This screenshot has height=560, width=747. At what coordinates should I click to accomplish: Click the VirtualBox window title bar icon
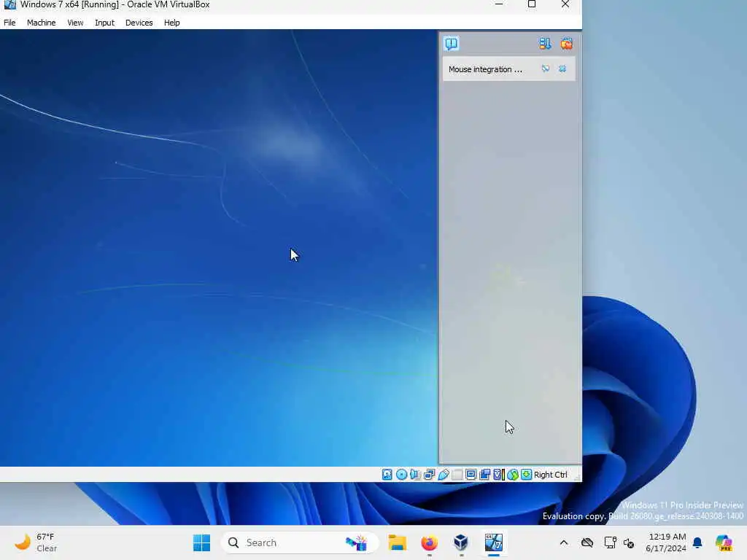[9, 4]
